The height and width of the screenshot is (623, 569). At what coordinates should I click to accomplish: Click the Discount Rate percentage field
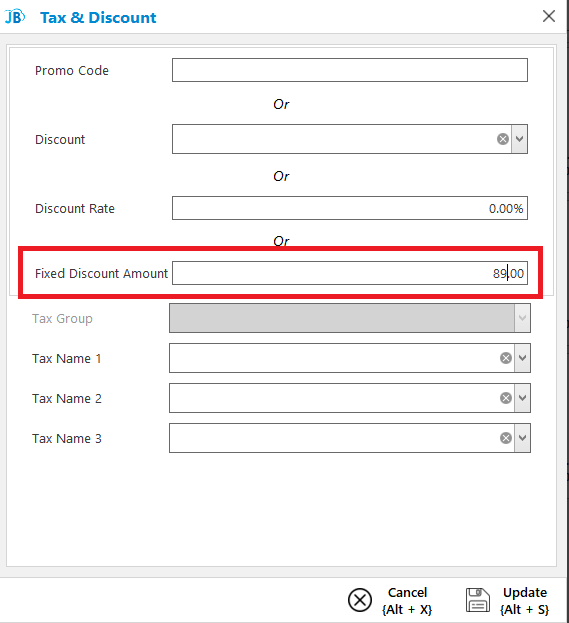click(350, 208)
